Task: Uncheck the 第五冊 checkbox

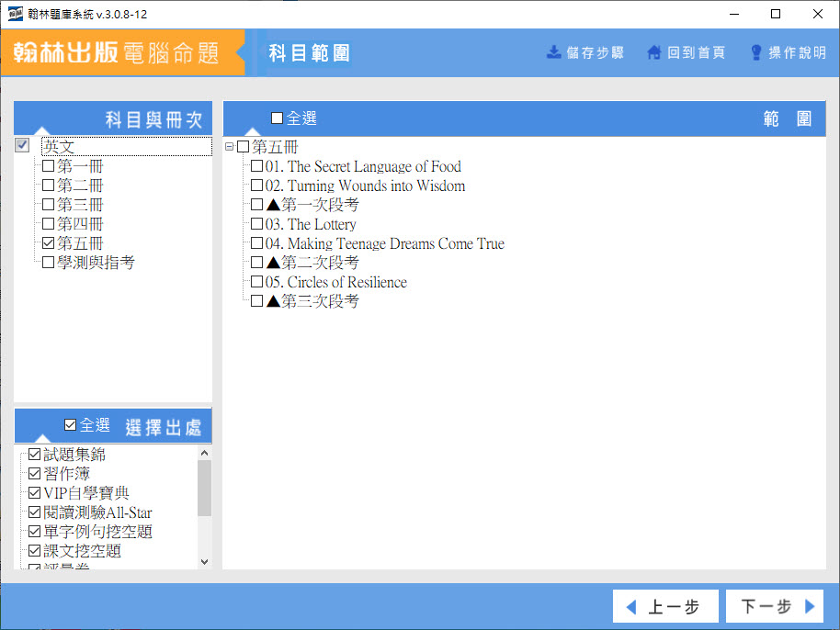Action: pos(49,244)
